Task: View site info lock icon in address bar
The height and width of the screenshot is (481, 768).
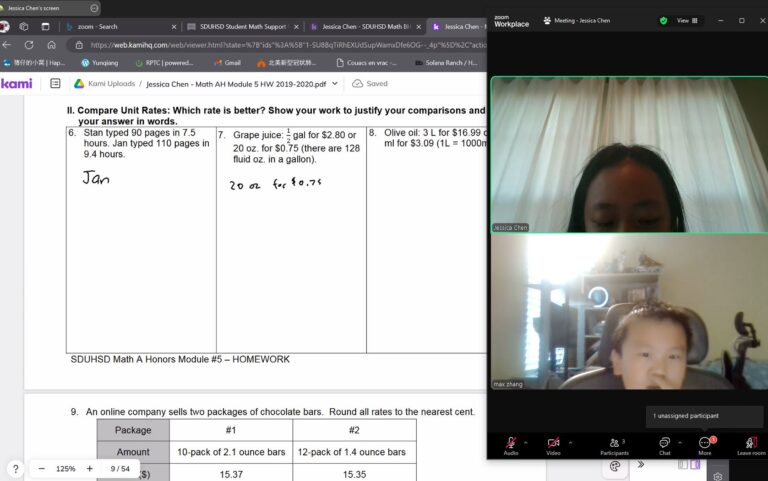Action: 79,45
